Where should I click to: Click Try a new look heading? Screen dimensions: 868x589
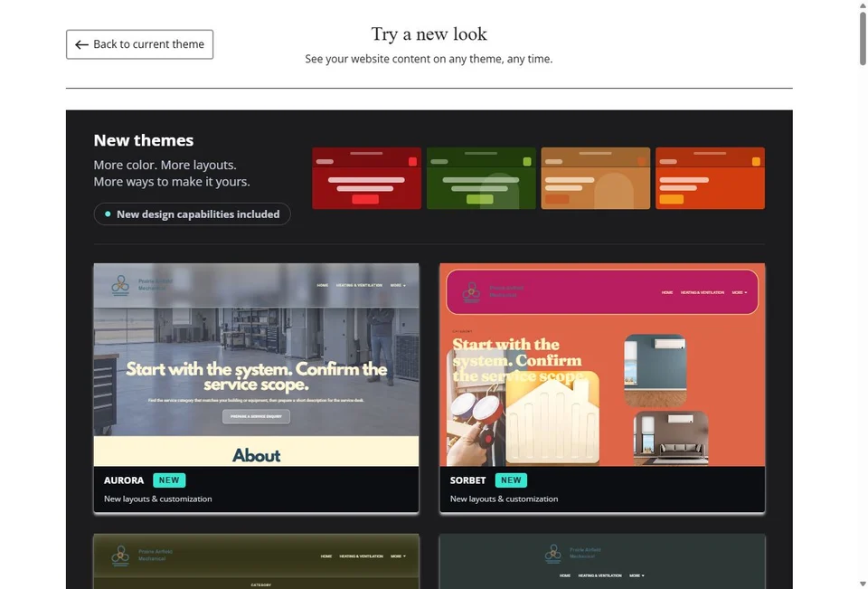pyautogui.click(x=429, y=33)
